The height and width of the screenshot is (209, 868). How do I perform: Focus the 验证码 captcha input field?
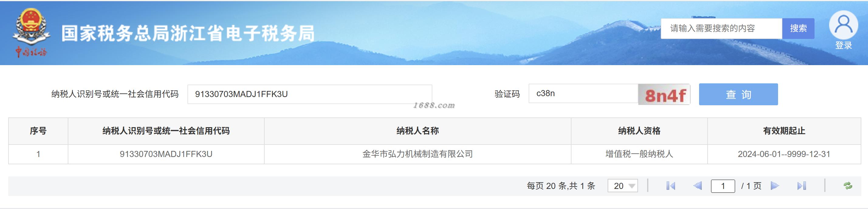(x=584, y=93)
